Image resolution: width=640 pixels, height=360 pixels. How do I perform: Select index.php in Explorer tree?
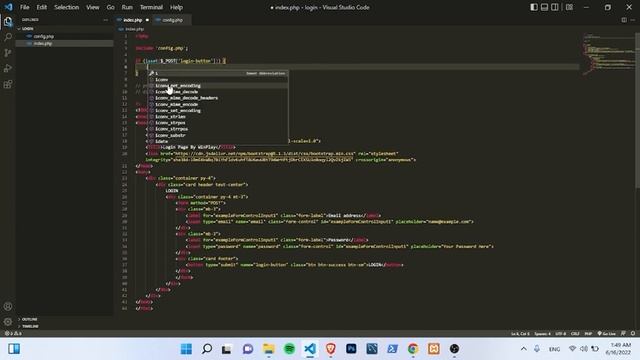43,43
